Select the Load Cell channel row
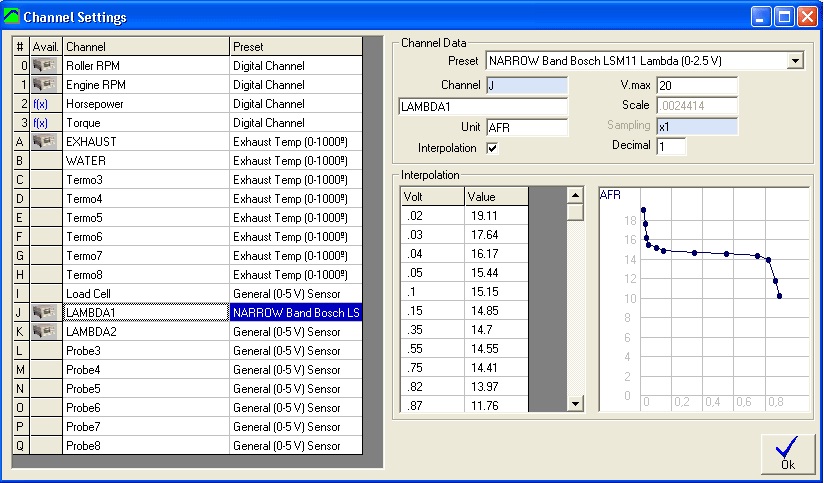Screen dimensions: 824x483 click(x=146, y=293)
